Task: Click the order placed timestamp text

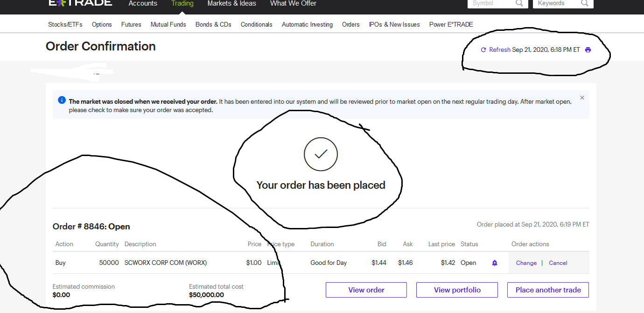Action: click(x=533, y=224)
